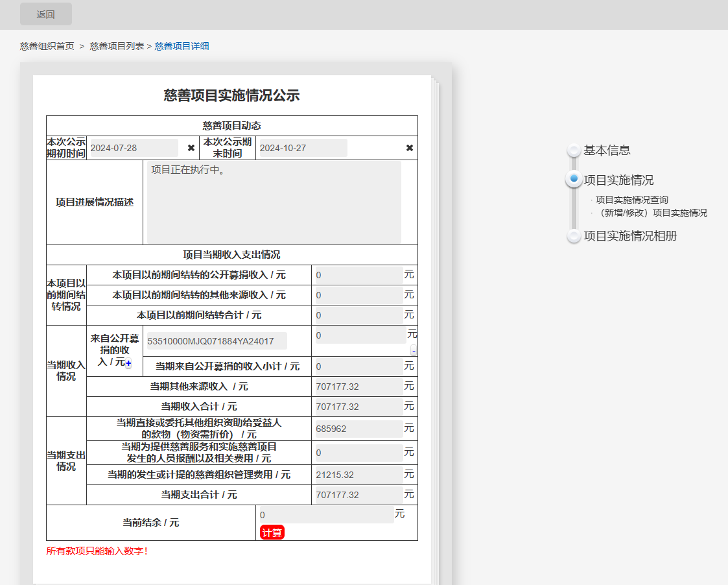Open 慈善项目列表 breadcrumb link
Viewport: 728px width, 585px height.
[x=117, y=46]
